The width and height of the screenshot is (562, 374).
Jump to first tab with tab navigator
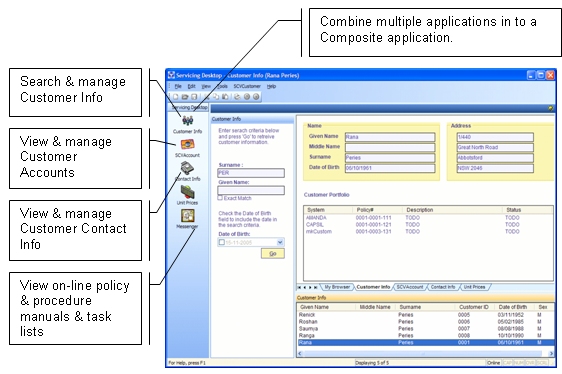pos(299,288)
